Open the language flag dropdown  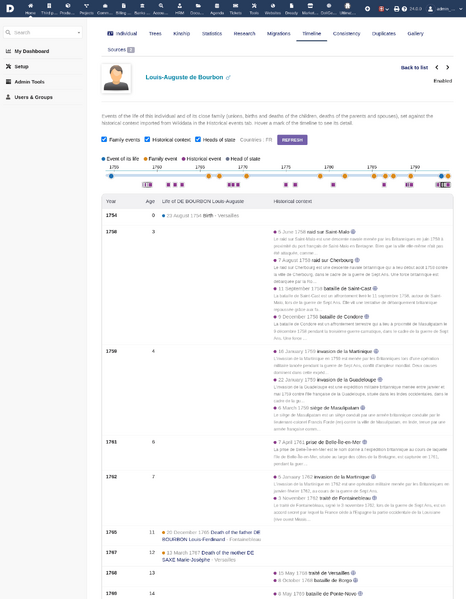[x=383, y=8]
